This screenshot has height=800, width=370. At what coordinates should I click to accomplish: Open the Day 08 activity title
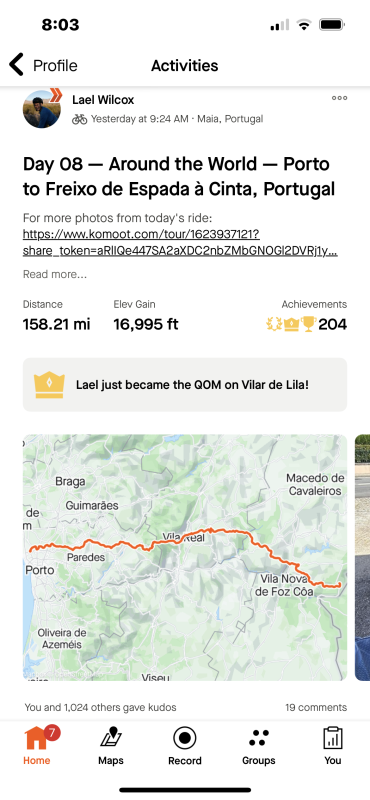click(179, 177)
